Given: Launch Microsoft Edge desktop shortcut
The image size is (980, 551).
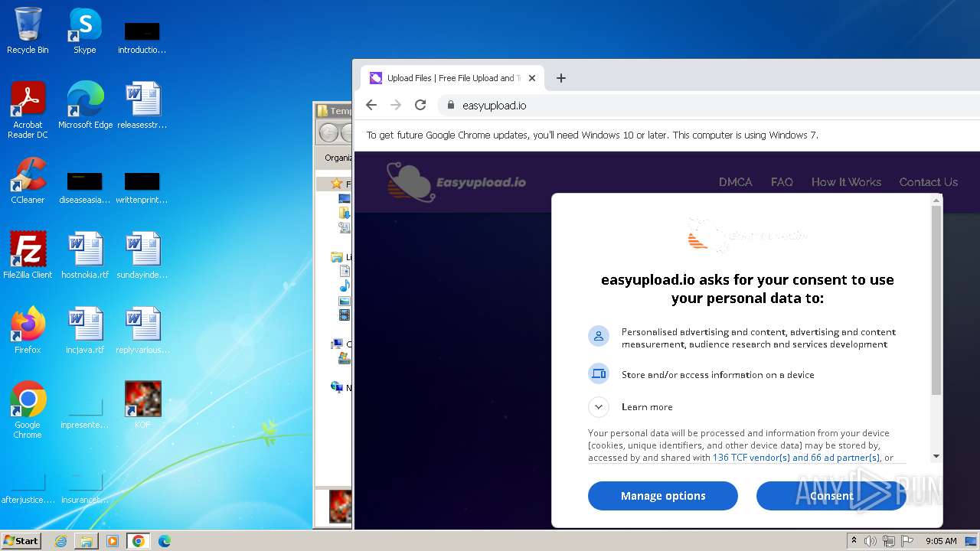Looking at the screenshot, I should (x=85, y=105).
